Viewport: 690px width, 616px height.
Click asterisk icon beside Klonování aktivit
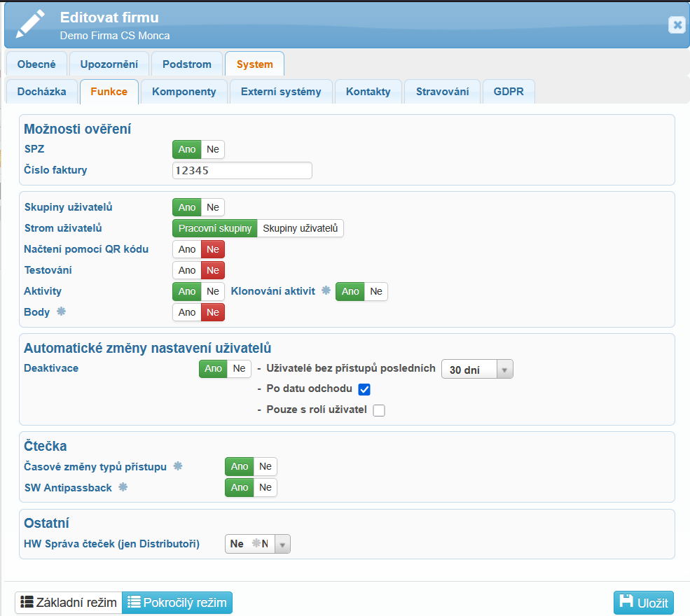tap(326, 291)
